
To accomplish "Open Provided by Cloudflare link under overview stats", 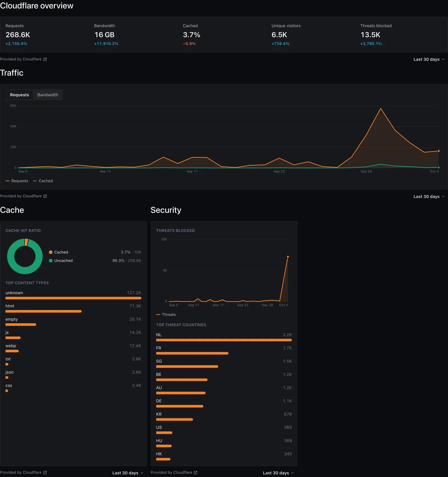I will coord(24,59).
